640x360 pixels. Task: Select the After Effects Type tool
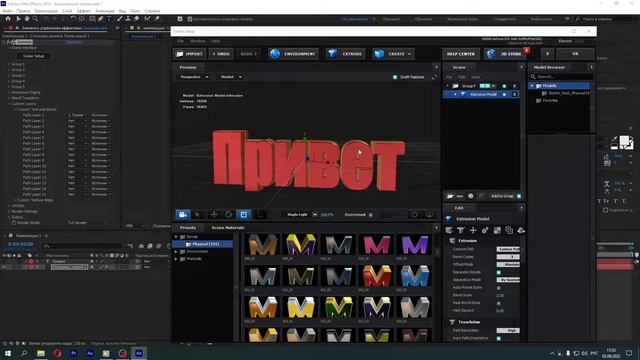click(x=109, y=19)
